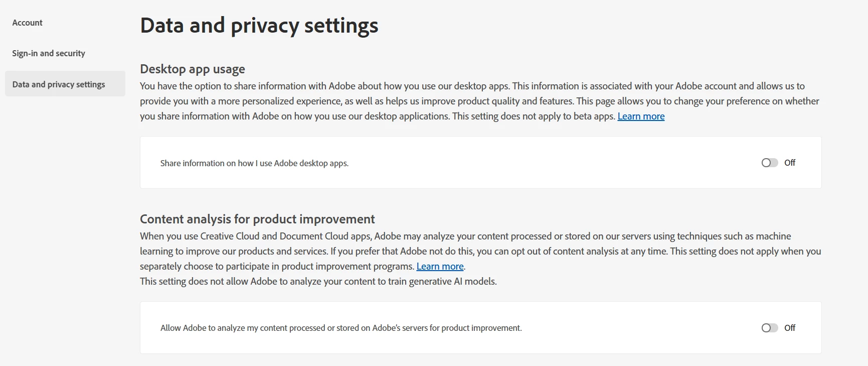Enable the content analysis switch for product improvement

(769, 328)
